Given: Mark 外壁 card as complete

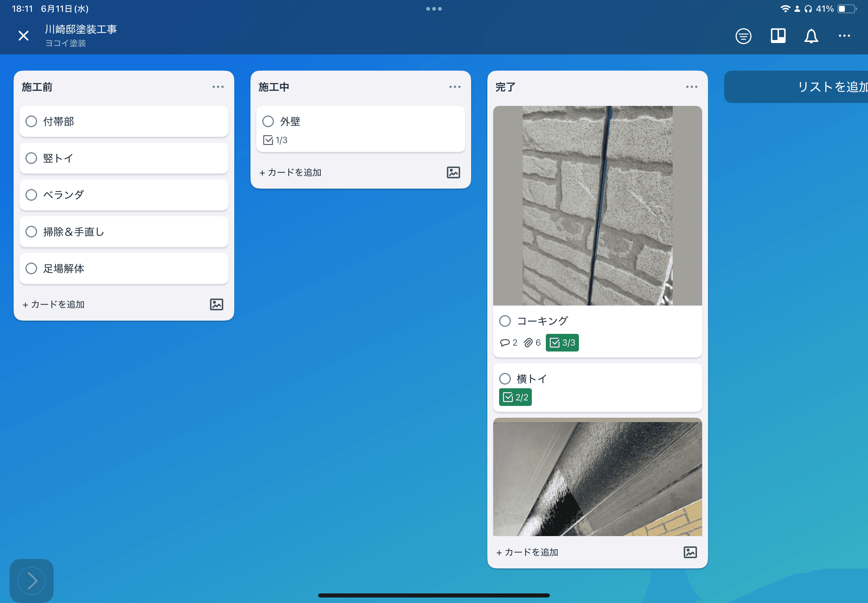Looking at the screenshot, I should [268, 121].
